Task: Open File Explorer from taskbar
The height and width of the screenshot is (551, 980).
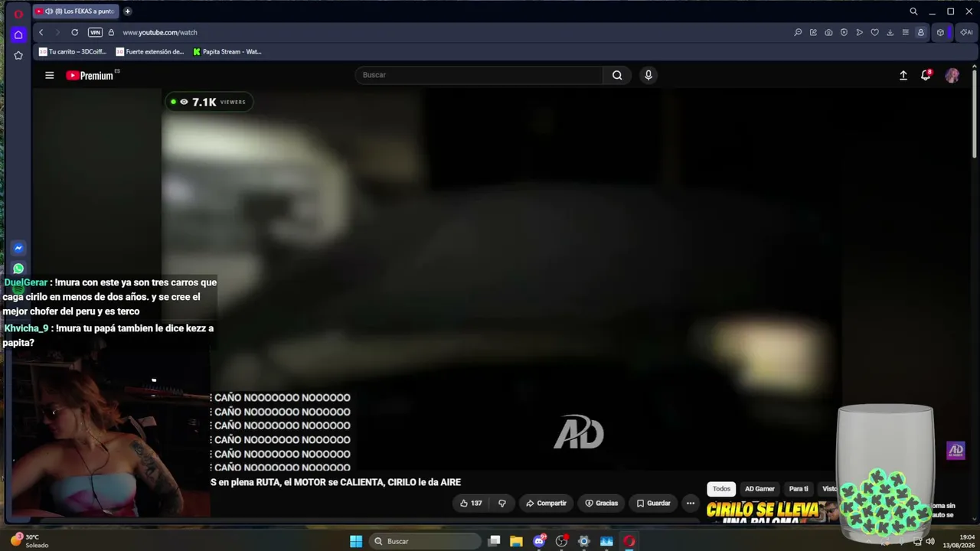Action: pos(516,541)
